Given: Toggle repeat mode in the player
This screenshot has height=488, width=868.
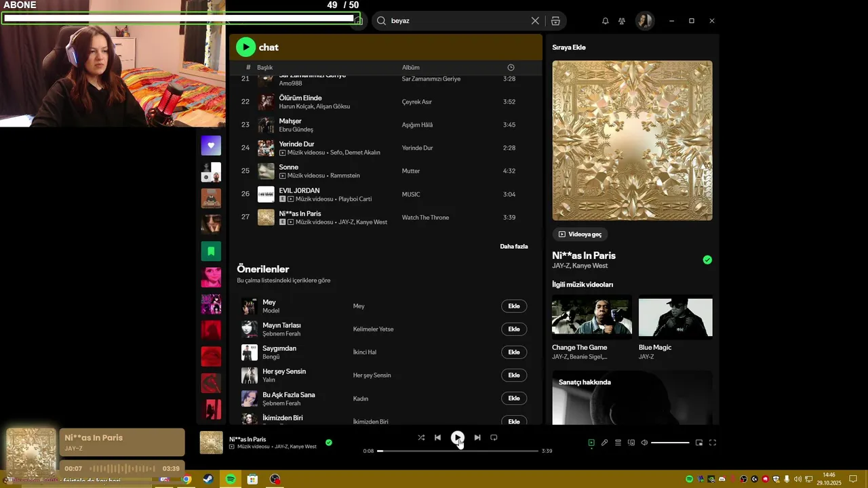Looking at the screenshot, I should (494, 438).
